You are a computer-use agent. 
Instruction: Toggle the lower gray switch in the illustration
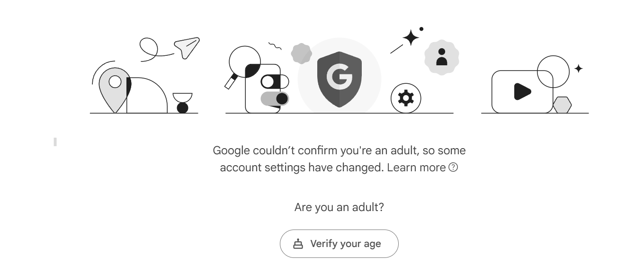click(275, 98)
